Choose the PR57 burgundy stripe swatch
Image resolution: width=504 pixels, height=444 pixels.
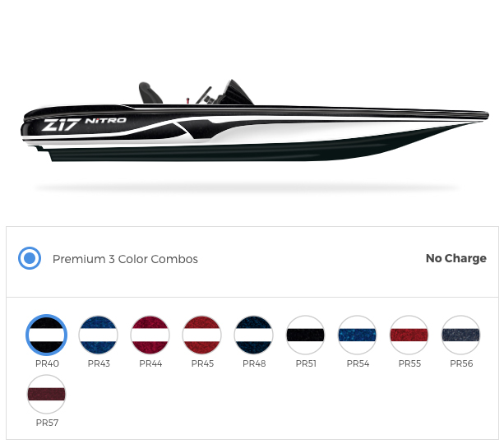click(47, 394)
